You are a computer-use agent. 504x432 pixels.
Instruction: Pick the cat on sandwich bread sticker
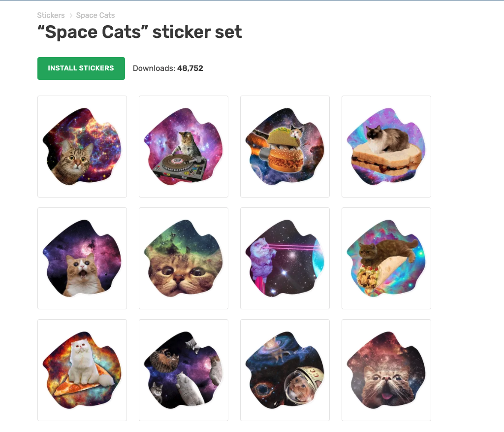tap(386, 147)
